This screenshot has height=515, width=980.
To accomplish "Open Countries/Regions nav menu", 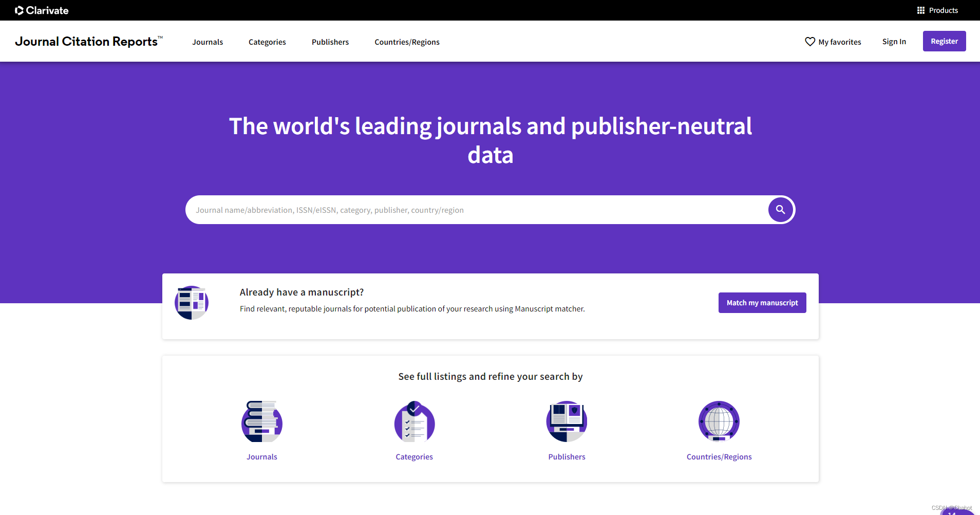I will (407, 42).
